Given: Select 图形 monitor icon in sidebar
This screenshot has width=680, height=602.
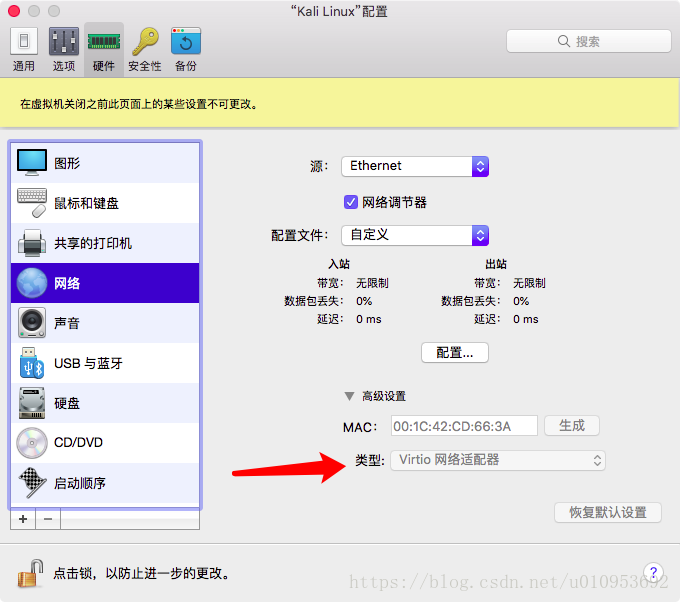Looking at the screenshot, I should click(x=32, y=163).
